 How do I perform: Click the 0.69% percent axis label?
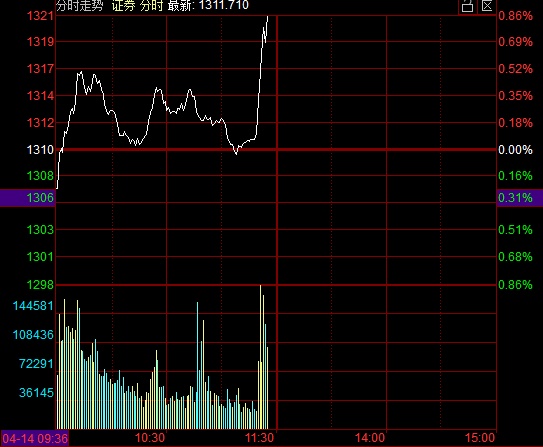tap(515, 42)
